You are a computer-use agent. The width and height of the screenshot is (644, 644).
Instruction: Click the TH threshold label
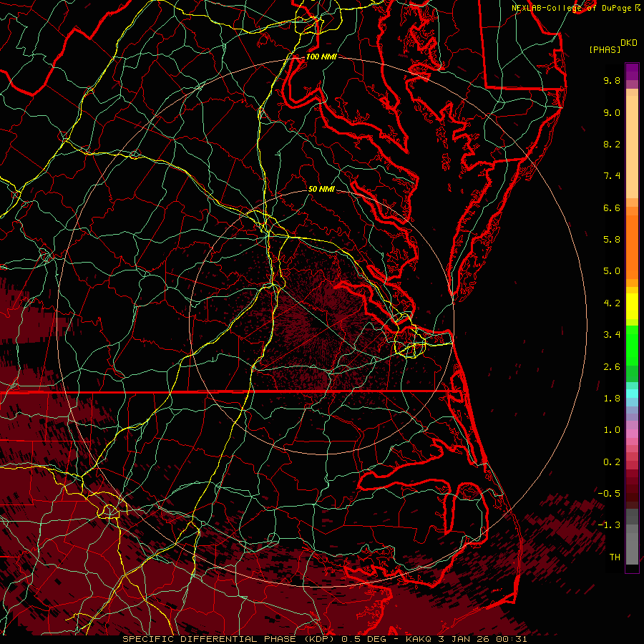pos(615,557)
